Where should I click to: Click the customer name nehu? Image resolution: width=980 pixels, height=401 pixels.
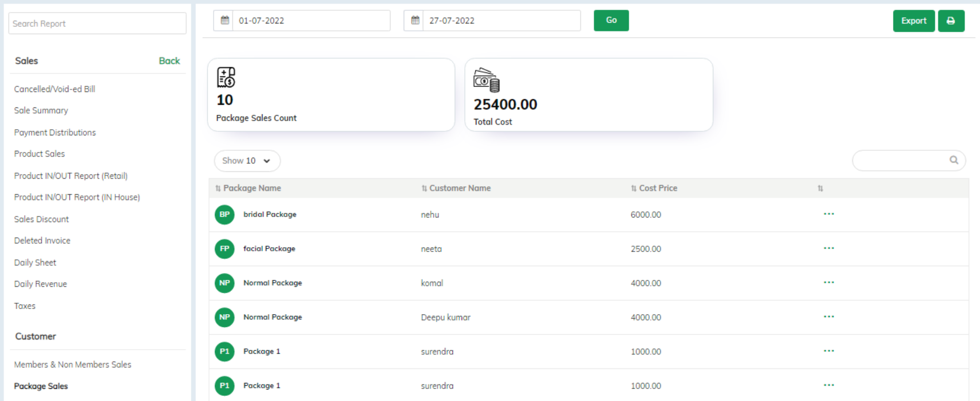430,215
